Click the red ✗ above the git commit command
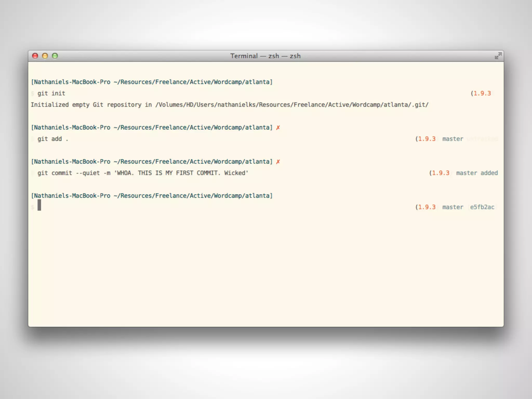This screenshot has width=532, height=399. point(278,162)
